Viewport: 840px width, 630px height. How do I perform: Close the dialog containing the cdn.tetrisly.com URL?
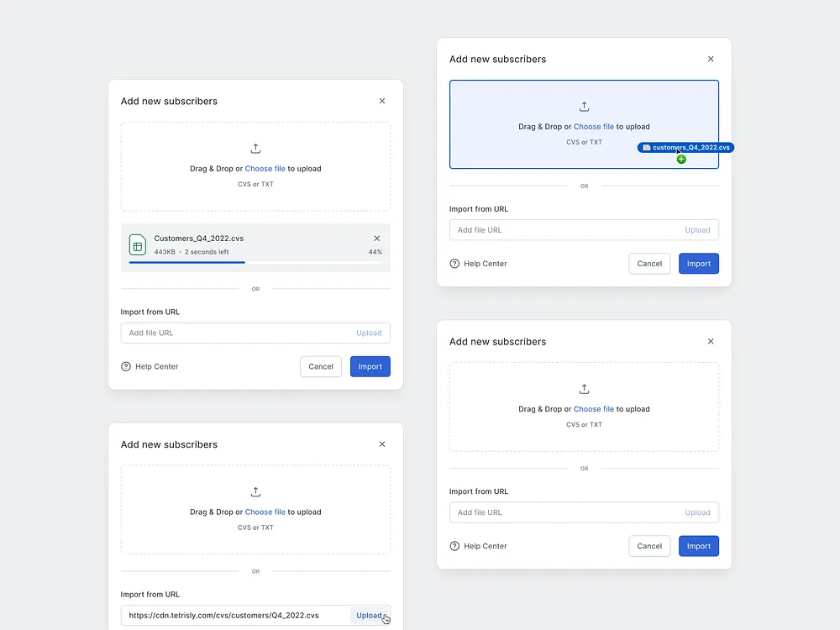point(382,444)
